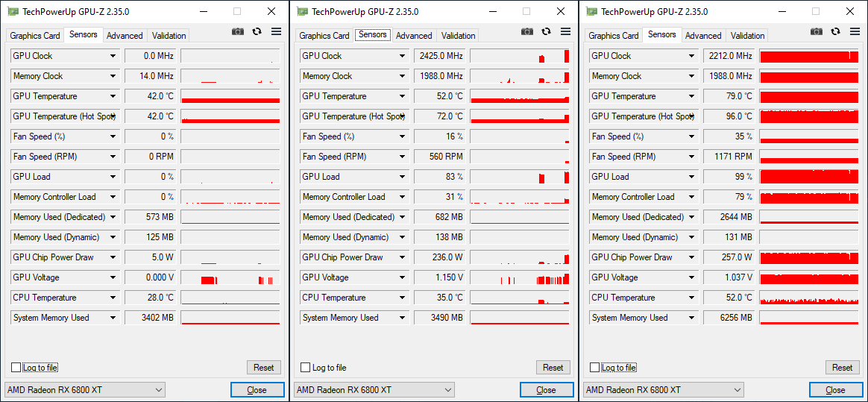Click the System Memory Used value field reading 3402 MB

click(151, 318)
